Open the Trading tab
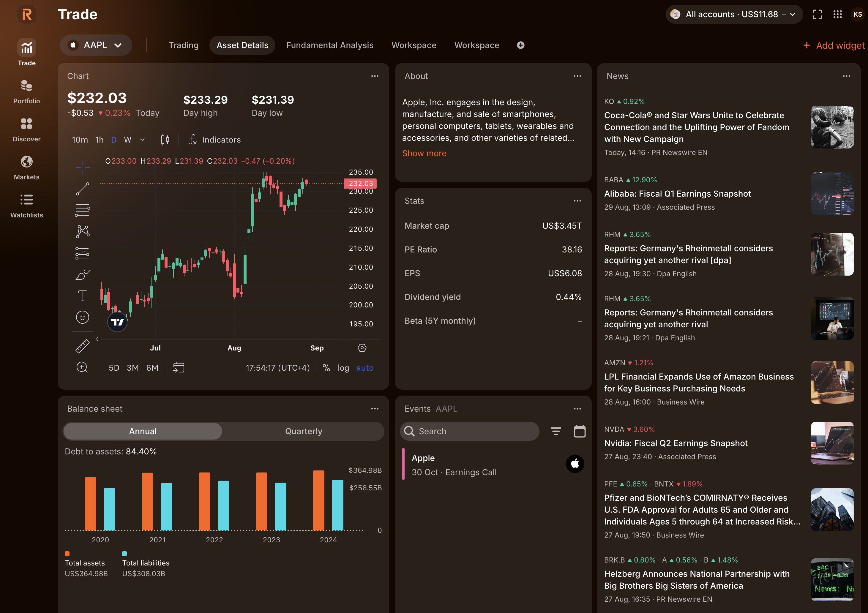The height and width of the screenshot is (613, 868). click(x=183, y=45)
